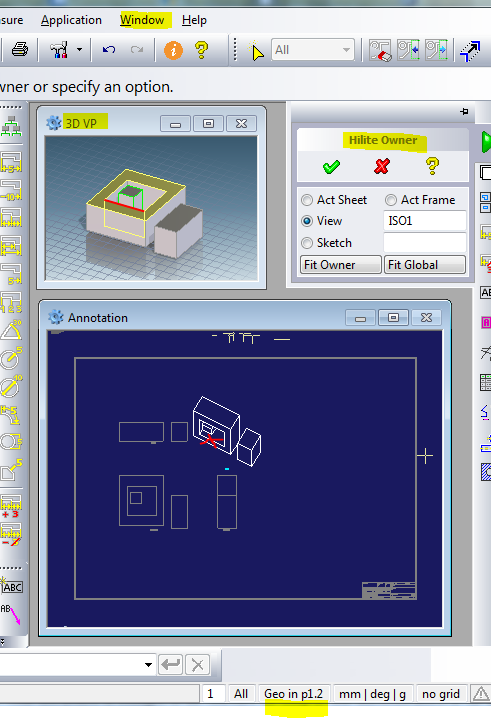Open the command line input dropdown arrow
The height and width of the screenshot is (718, 491).
click(148, 664)
